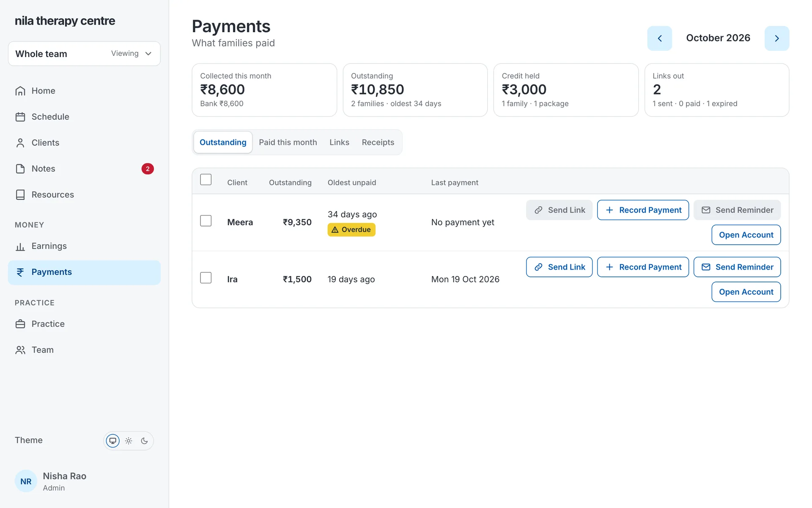Click the Schedule calendar icon

[x=20, y=117]
